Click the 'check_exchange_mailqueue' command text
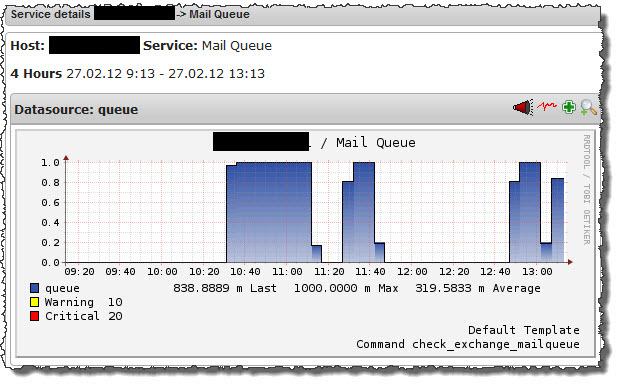 (x=495, y=344)
